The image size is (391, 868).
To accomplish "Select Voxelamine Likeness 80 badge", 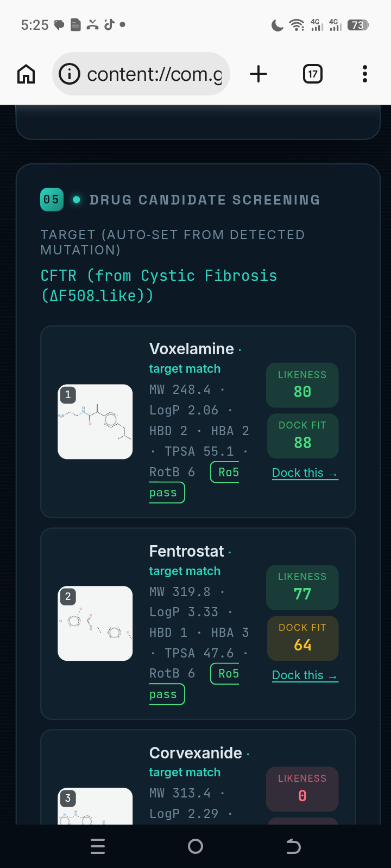I will click(302, 385).
